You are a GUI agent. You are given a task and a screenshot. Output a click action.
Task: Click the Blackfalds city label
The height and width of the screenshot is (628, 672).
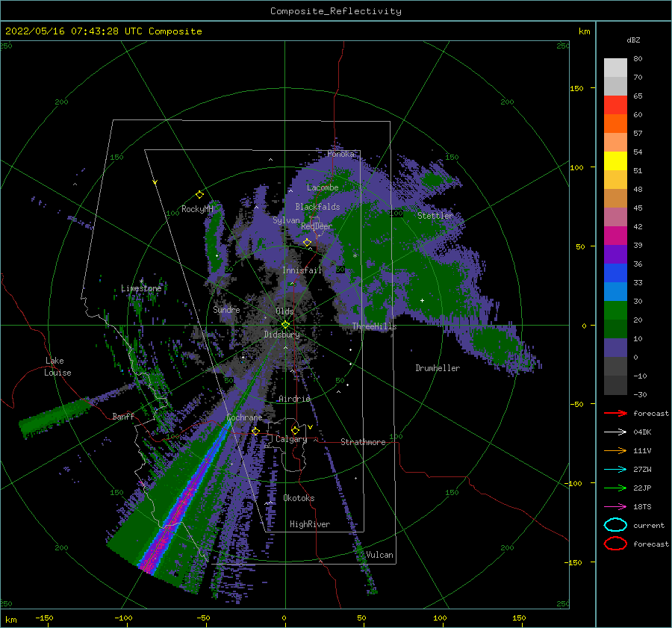317,207
